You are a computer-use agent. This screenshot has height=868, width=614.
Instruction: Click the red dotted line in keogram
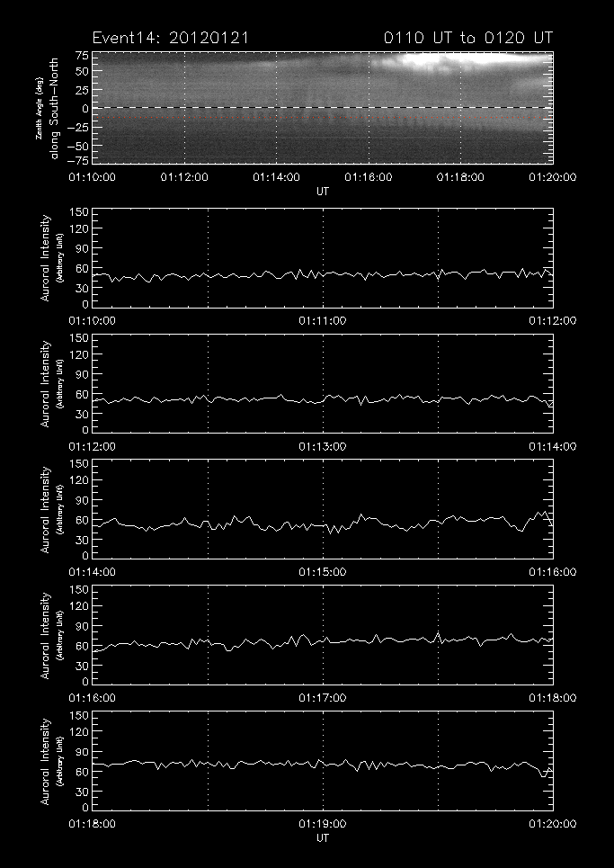323,117
